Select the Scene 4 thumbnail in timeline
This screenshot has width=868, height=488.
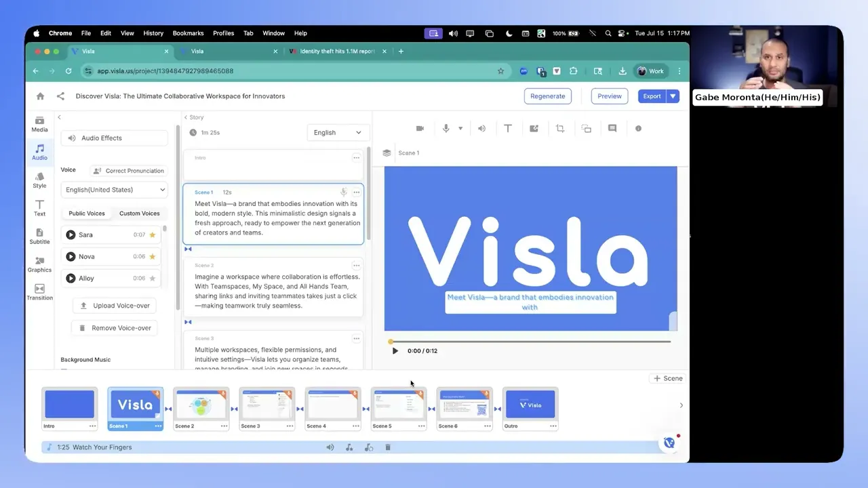[x=332, y=409]
